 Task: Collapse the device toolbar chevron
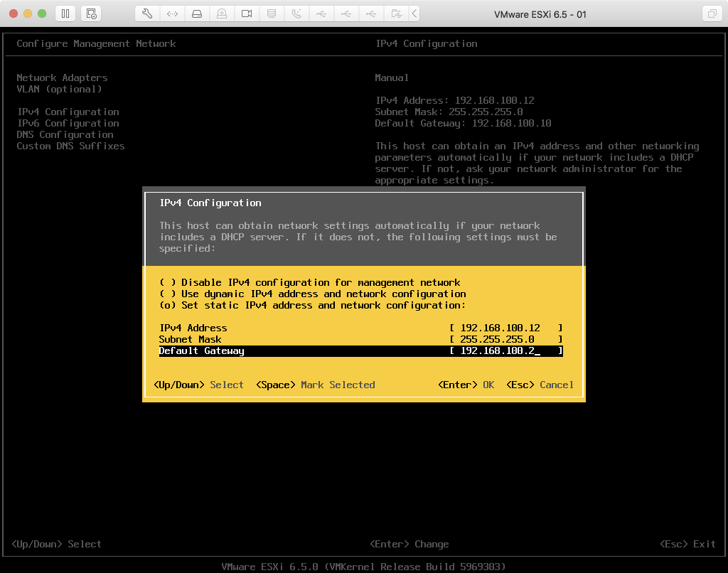tap(414, 14)
